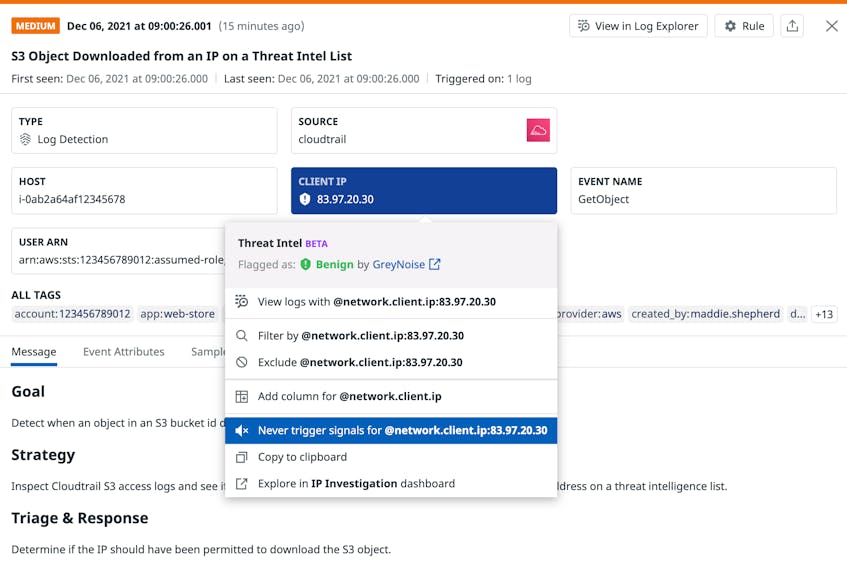Image resolution: width=847 pixels, height=564 pixels.
Task: Open the GreyNoise link
Action: [x=399, y=264]
